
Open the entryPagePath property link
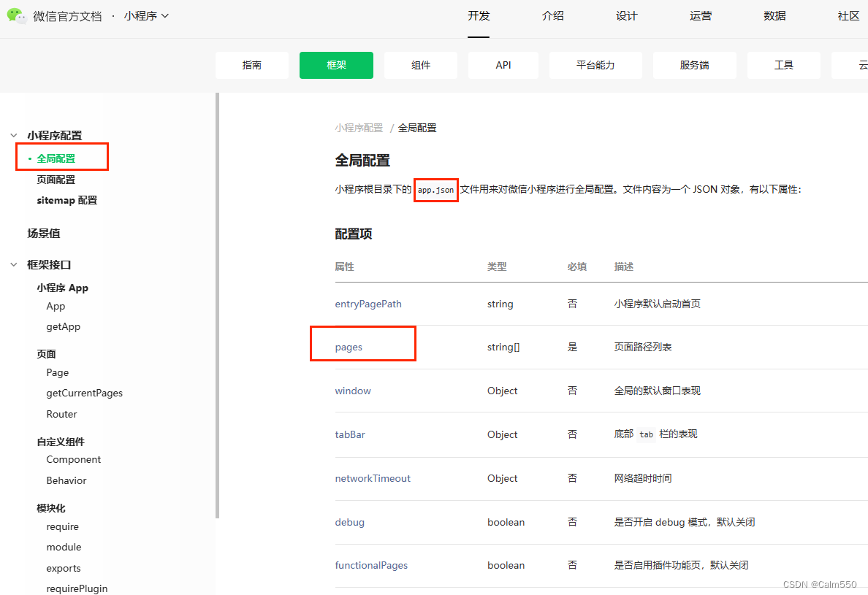coord(368,304)
